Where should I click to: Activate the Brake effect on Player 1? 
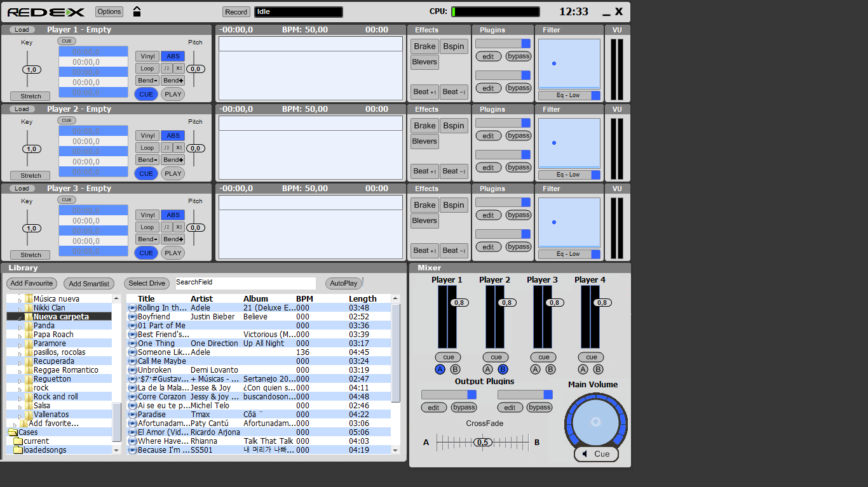click(x=424, y=46)
